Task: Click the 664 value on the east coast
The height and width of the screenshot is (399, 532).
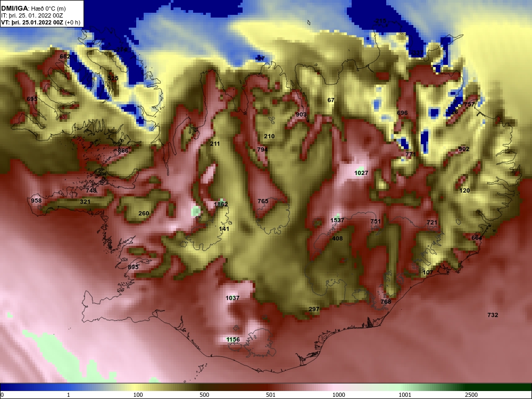Action: point(477,238)
